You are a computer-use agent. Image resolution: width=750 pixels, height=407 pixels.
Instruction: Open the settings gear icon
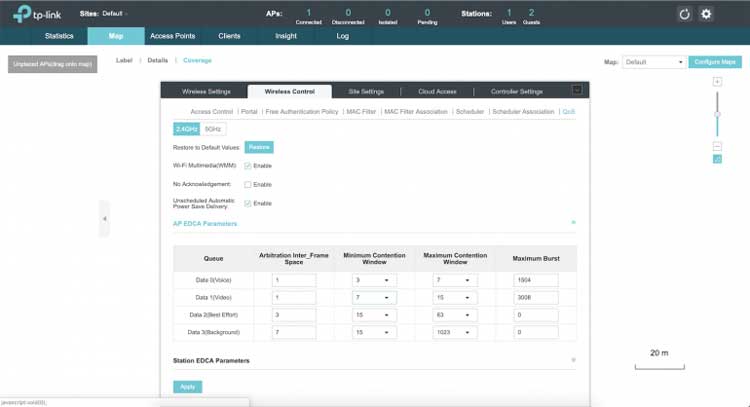(x=706, y=14)
